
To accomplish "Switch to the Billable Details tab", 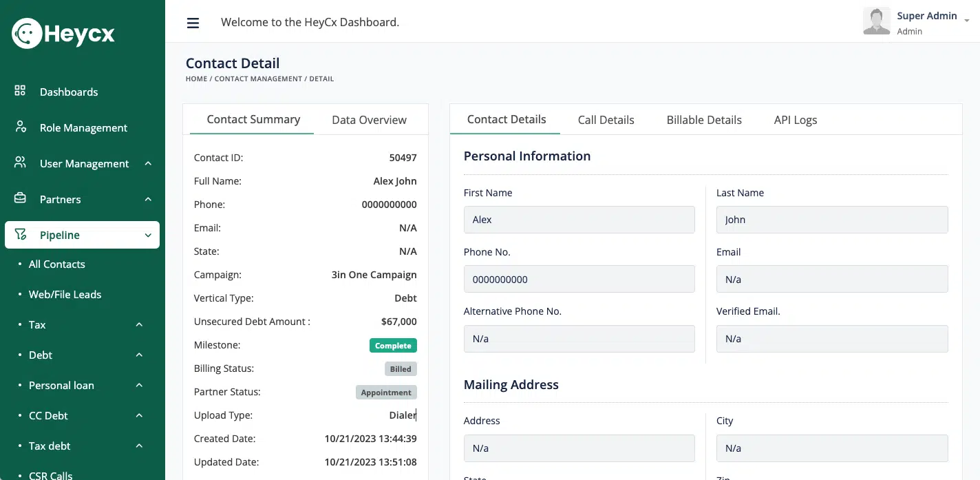I will tap(704, 120).
